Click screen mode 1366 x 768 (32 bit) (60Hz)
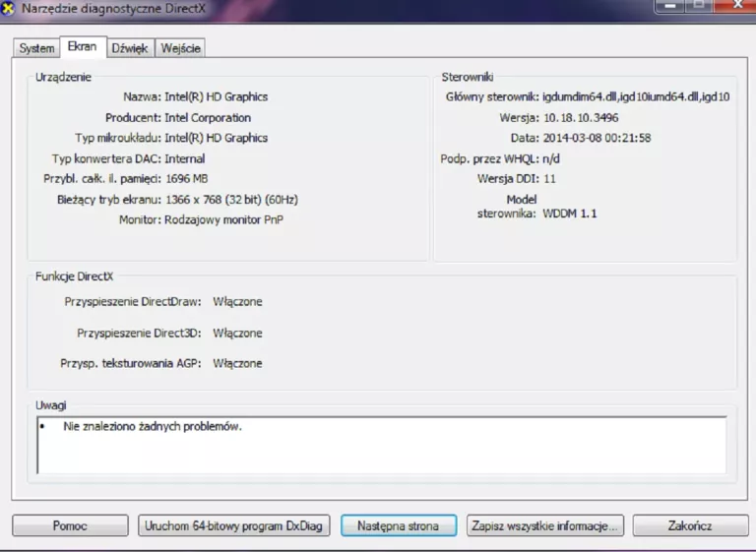756x552 pixels. coord(231,200)
